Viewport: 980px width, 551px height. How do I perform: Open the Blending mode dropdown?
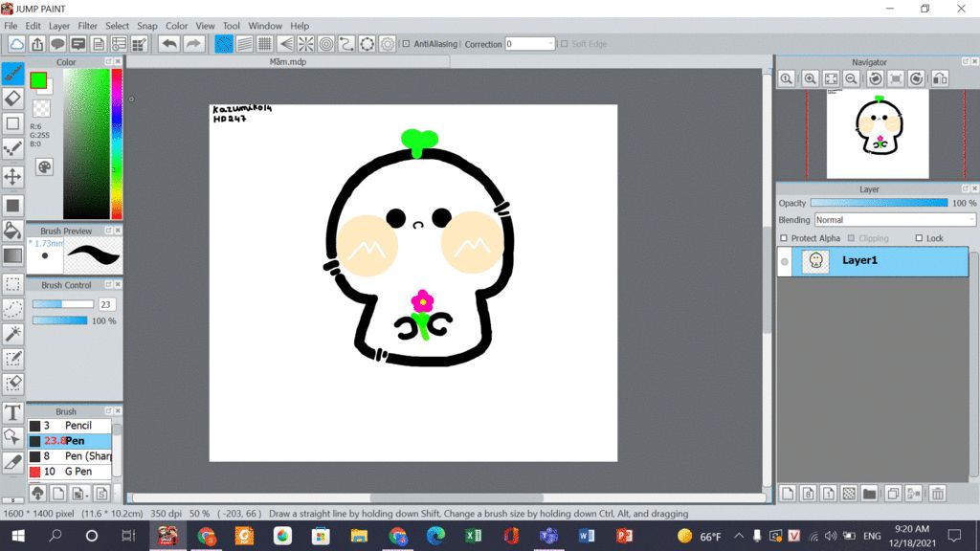pos(895,220)
